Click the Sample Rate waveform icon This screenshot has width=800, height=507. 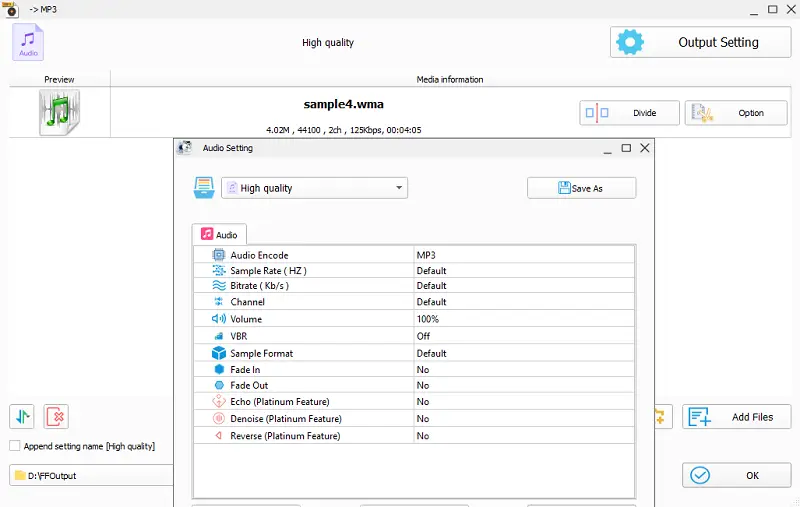pyautogui.click(x=219, y=270)
